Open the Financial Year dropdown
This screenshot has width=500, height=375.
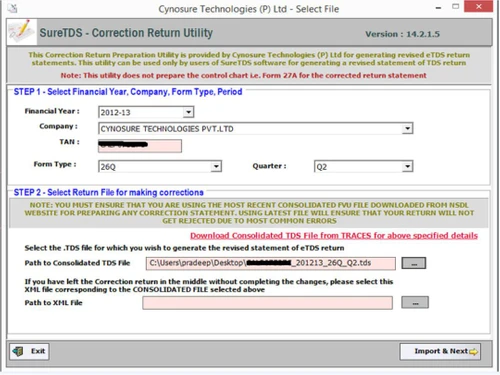[x=188, y=112]
